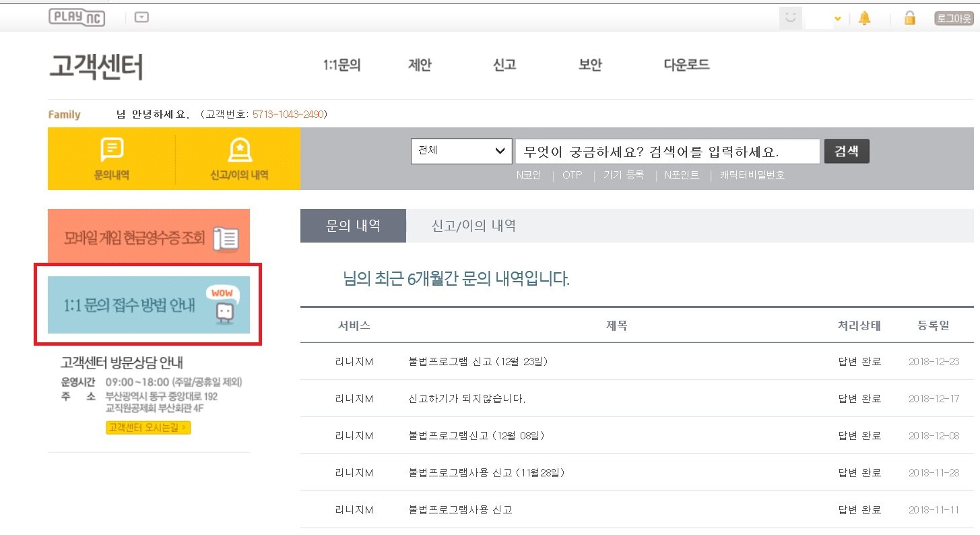Open the 제안 menu

(x=420, y=65)
